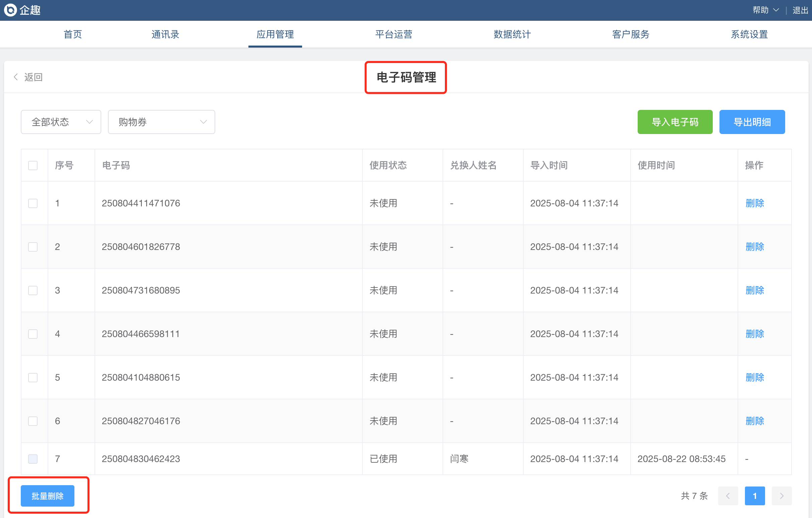Open the 数据统计 tab
Viewport: 812px width, 518px height.
(x=512, y=35)
